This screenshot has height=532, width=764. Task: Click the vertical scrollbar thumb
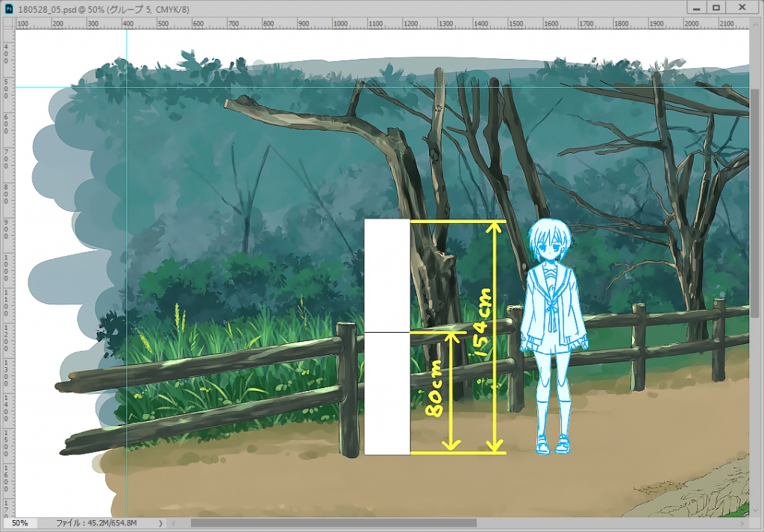754,203
